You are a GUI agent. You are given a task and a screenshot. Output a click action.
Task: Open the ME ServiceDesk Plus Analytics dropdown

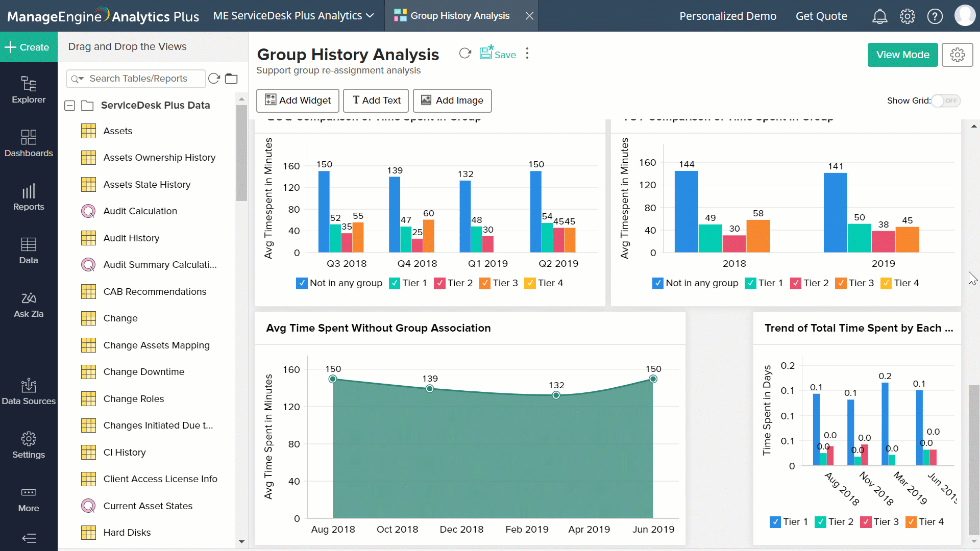coord(370,15)
